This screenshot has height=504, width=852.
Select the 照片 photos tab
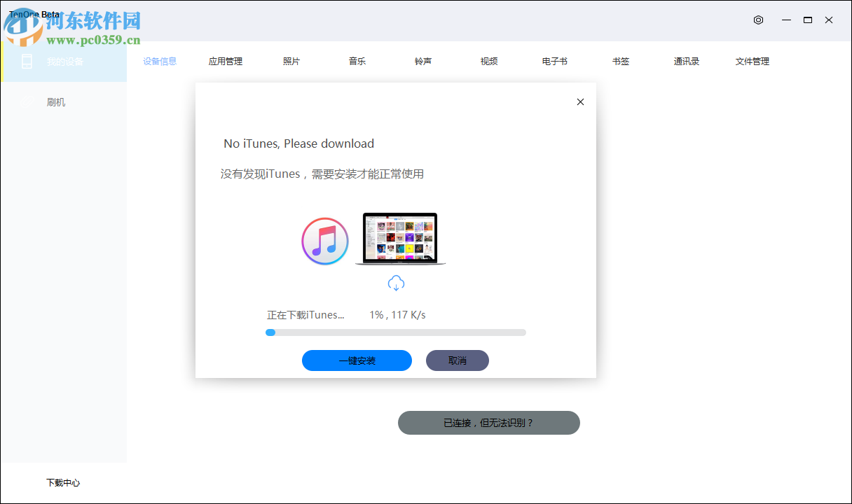pos(291,62)
